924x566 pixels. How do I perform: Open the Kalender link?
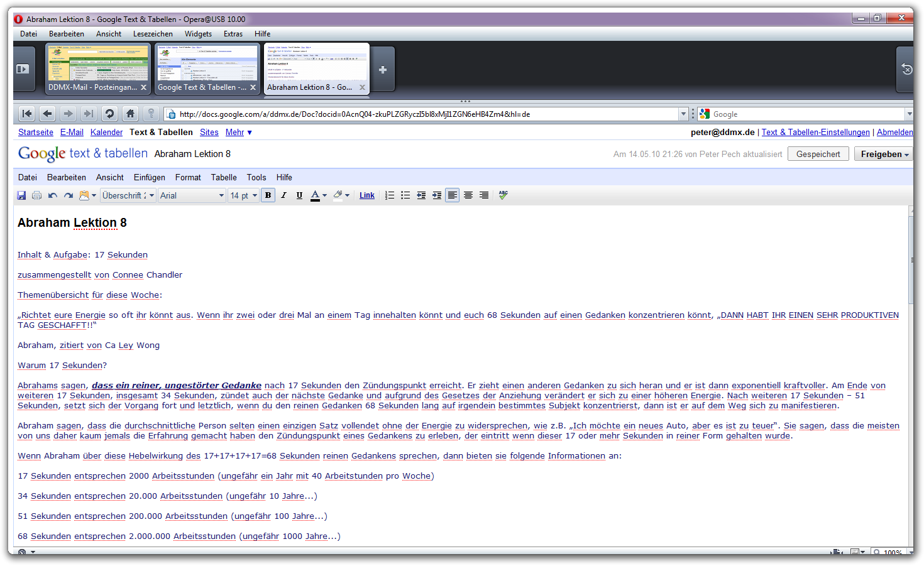click(x=106, y=133)
